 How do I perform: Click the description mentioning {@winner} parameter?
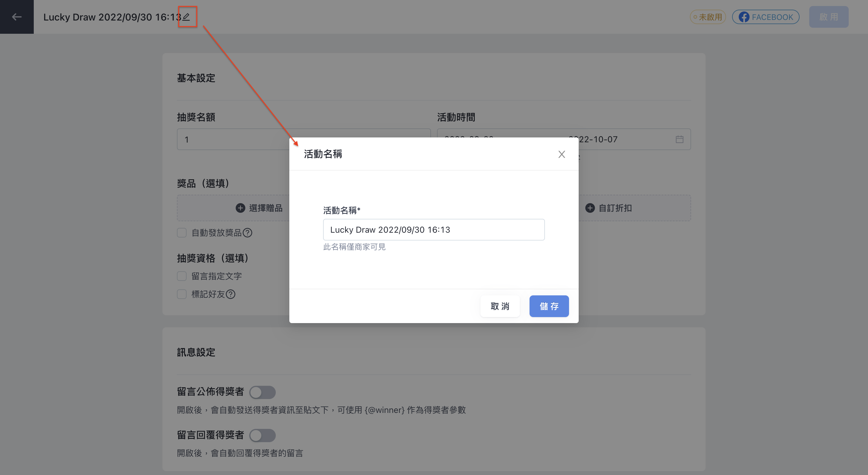click(321, 410)
